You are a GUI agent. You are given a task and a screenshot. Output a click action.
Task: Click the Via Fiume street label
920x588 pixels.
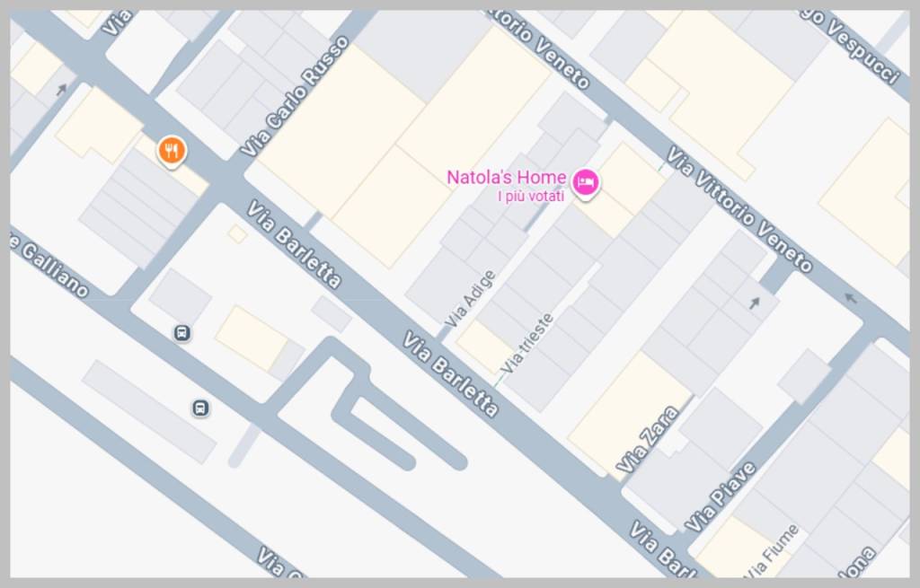[771, 549]
